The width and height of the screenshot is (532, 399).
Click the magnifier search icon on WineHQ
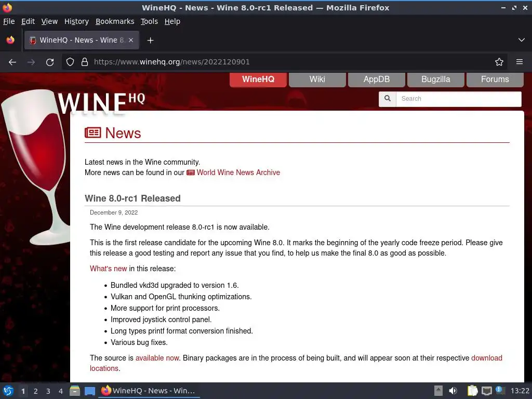(x=388, y=99)
